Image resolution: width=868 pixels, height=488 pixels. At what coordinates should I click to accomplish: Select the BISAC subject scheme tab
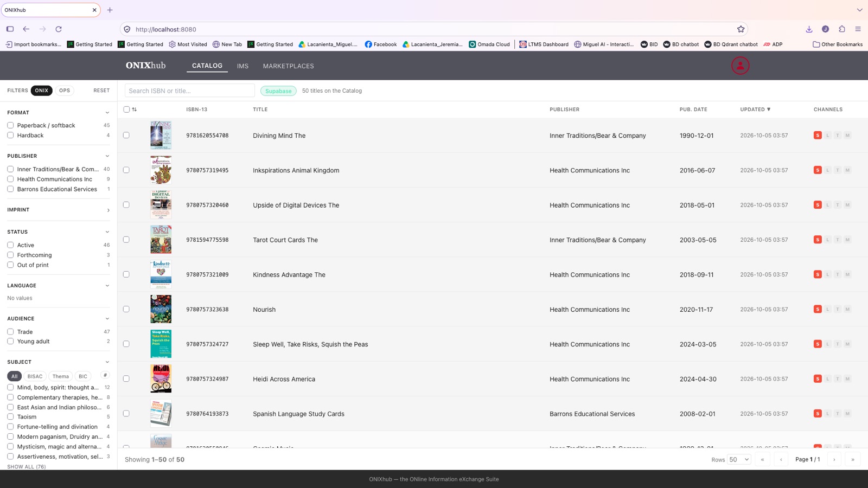35,376
